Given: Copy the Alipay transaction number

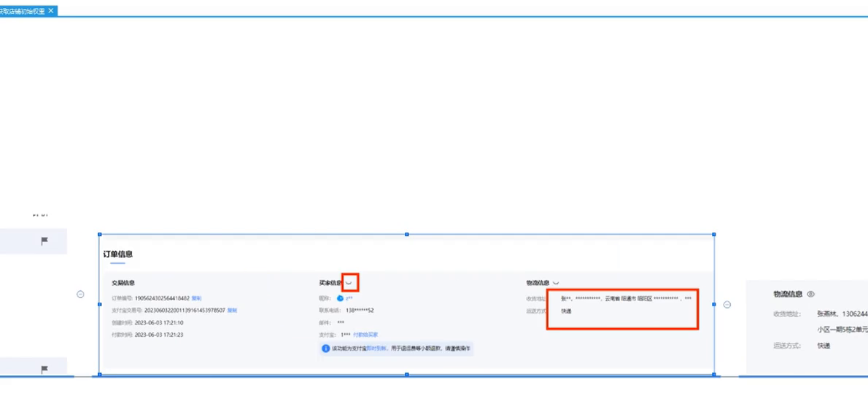Looking at the screenshot, I should (232, 311).
